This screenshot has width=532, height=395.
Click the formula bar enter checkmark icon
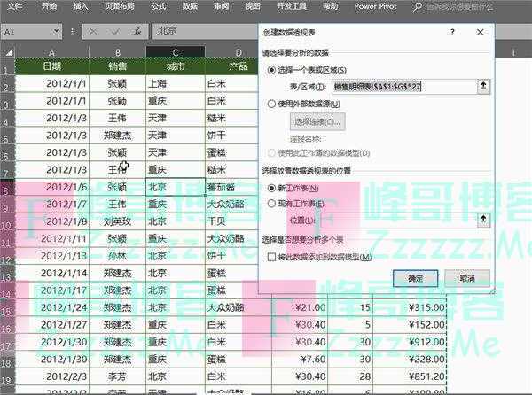tap(116, 31)
